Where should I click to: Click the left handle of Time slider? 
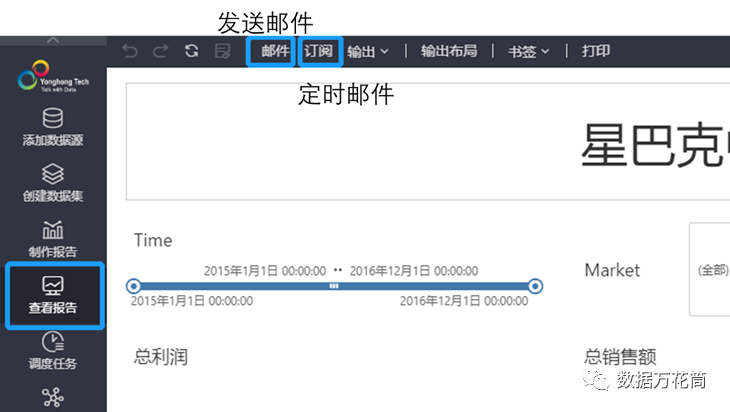point(134,286)
